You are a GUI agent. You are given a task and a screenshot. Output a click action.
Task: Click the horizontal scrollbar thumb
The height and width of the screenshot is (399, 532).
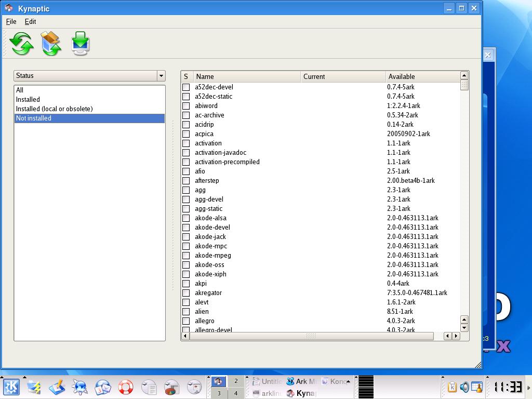[311, 336]
